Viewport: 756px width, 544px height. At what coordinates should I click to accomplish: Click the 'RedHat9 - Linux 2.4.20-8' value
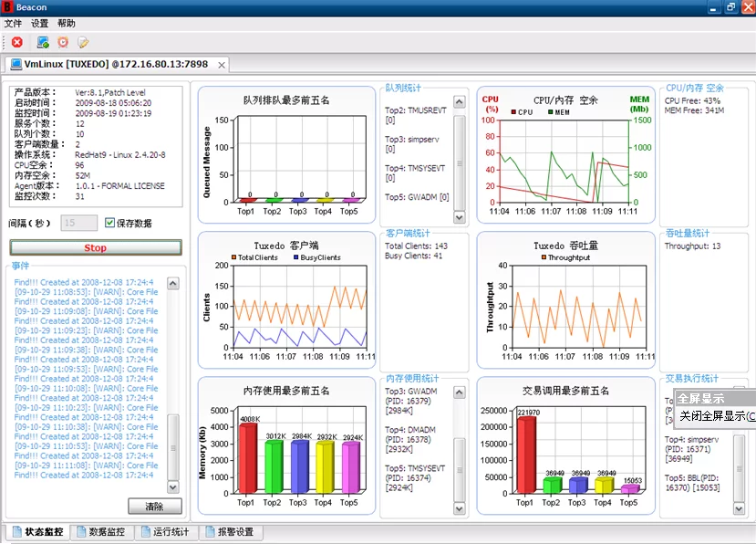pos(120,155)
